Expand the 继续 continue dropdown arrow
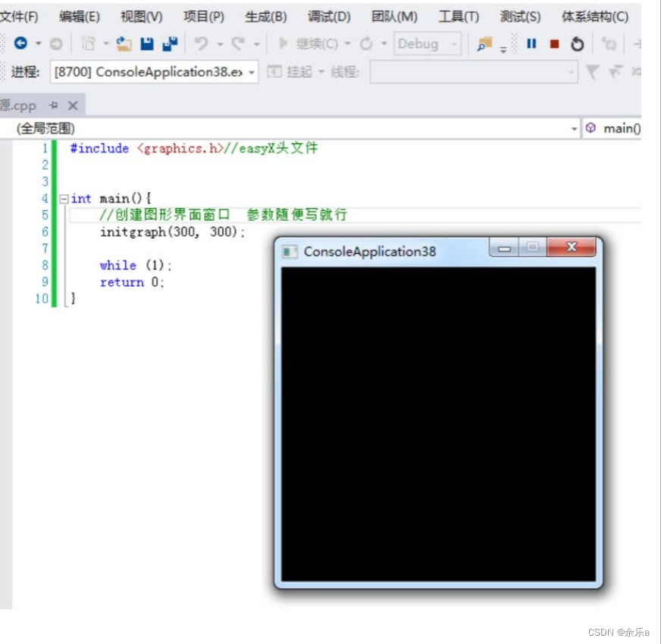 pyautogui.click(x=347, y=43)
